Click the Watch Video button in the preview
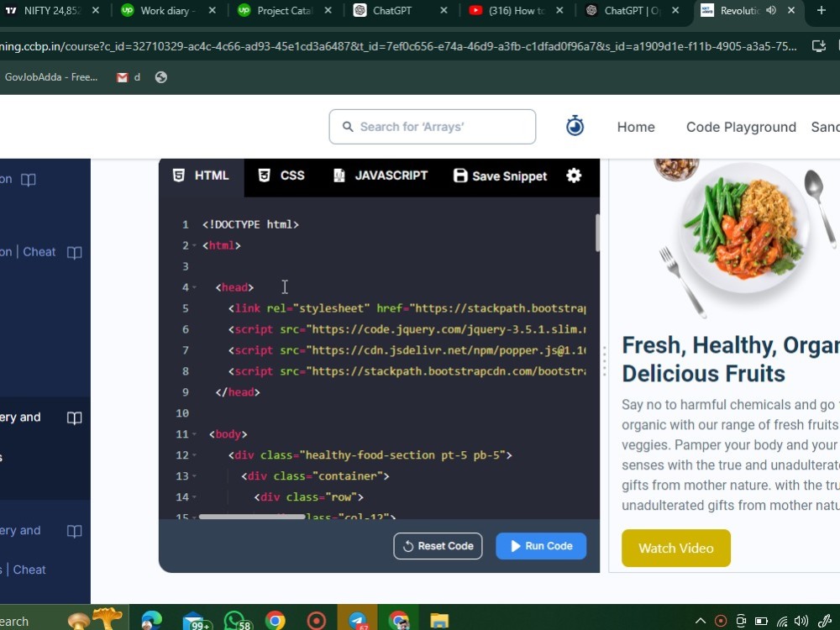This screenshot has height=630, width=840. (x=676, y=548)
